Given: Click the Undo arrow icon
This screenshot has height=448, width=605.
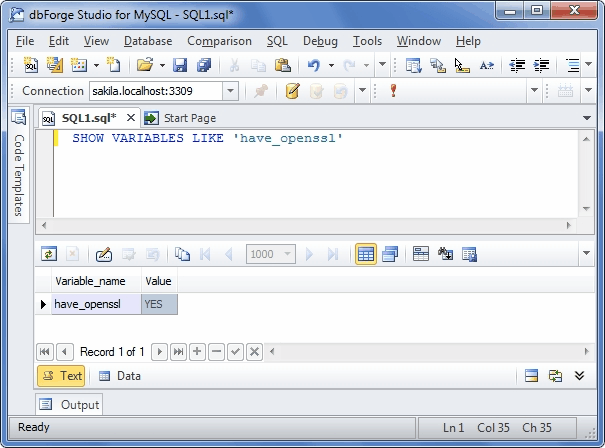Looking at the screenshot, I should coord(314,65).
